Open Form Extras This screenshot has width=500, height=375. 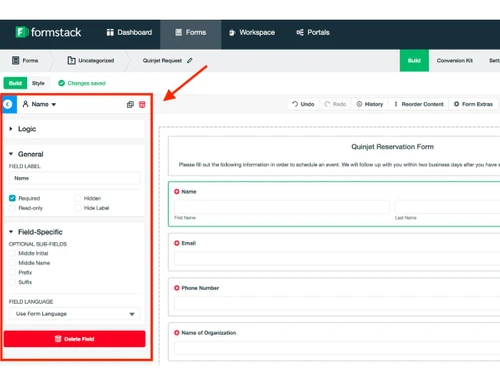pos(473,104)
